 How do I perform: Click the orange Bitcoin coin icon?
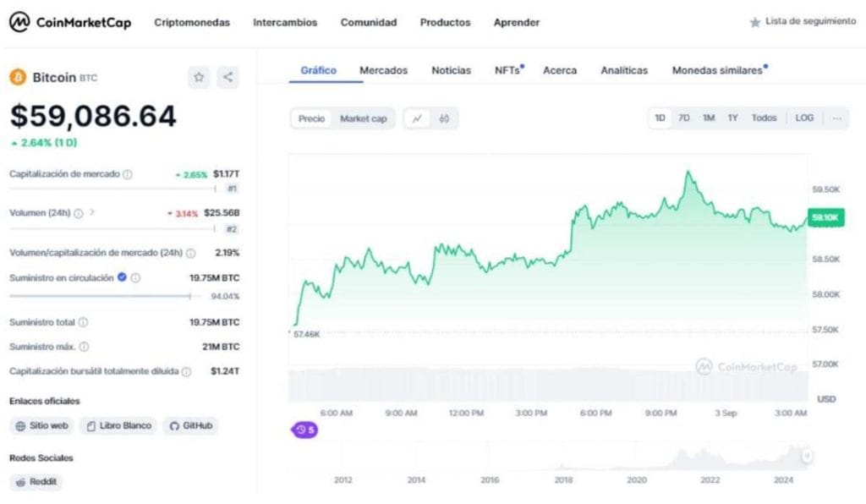19,77
